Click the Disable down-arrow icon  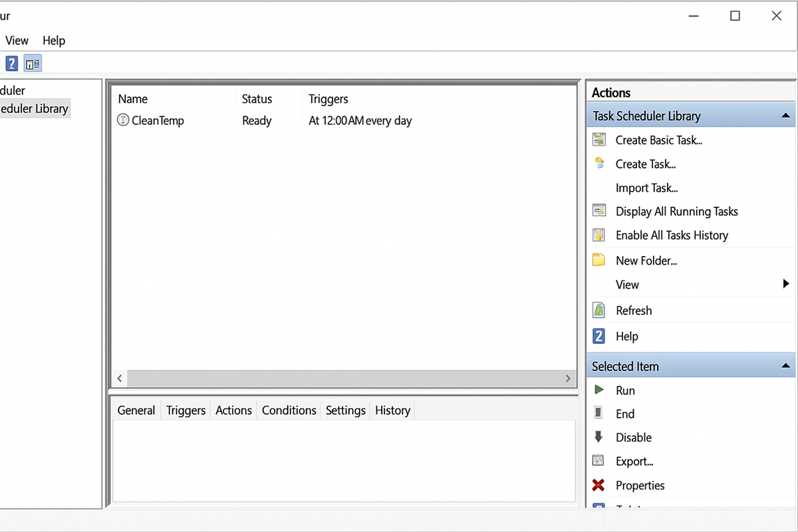click(599, 438)
